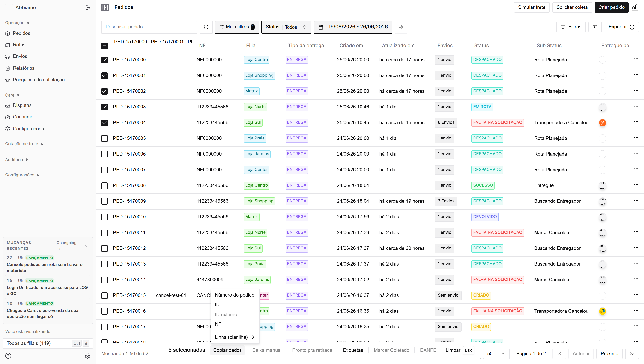644x364 pixels.
Task: Click the lightning bolt quick action icon
Action: click(x=401, y=27)
